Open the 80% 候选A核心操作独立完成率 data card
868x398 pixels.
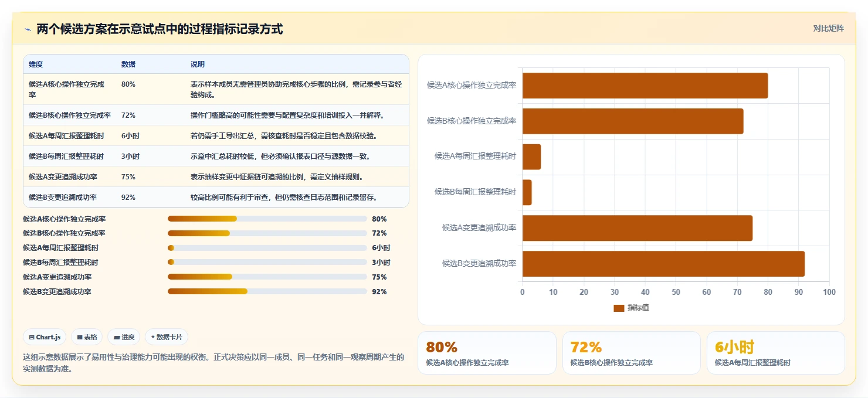click(487, 353)
